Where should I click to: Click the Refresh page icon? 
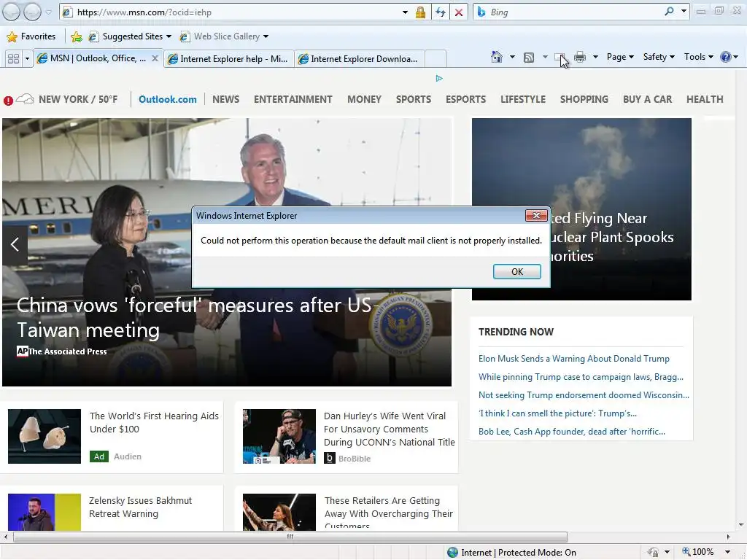click(x=440, y=12)
